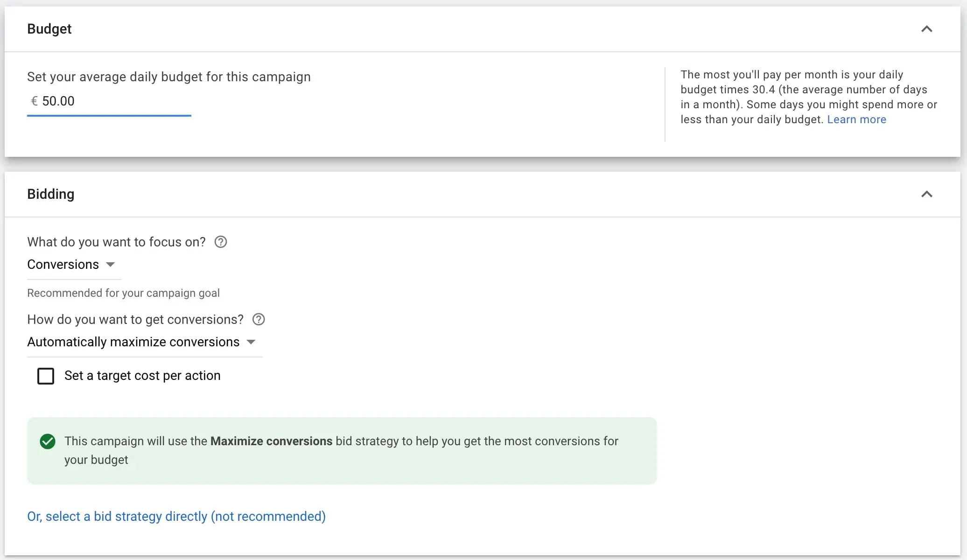Collapse the Budget section chevron

point(926,29)
